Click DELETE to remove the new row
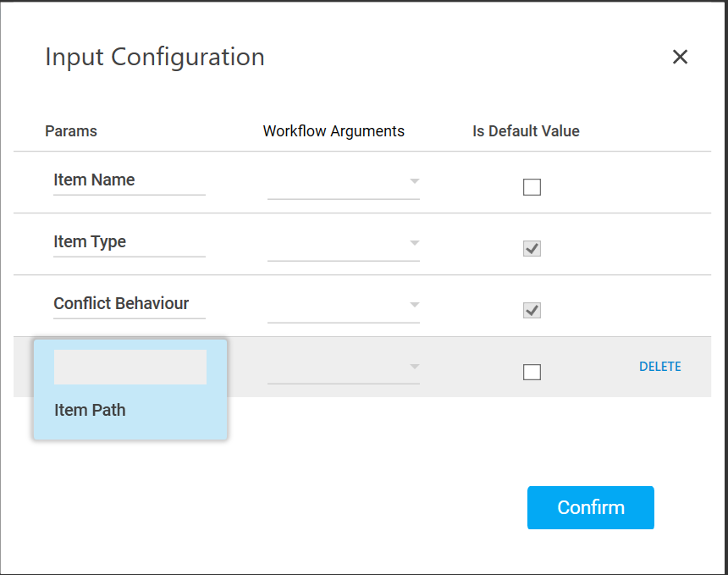 [659, 367]
